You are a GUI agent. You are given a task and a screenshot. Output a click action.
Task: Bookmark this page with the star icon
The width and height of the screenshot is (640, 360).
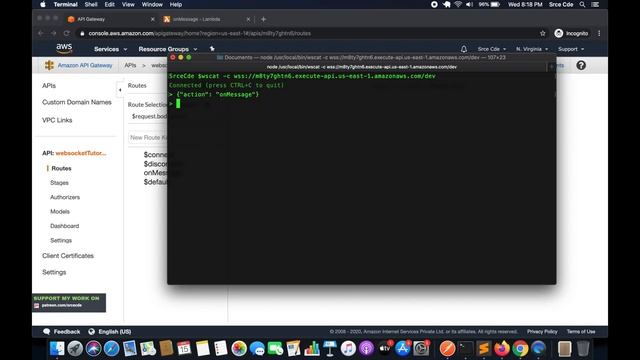[x=542, y=33]
